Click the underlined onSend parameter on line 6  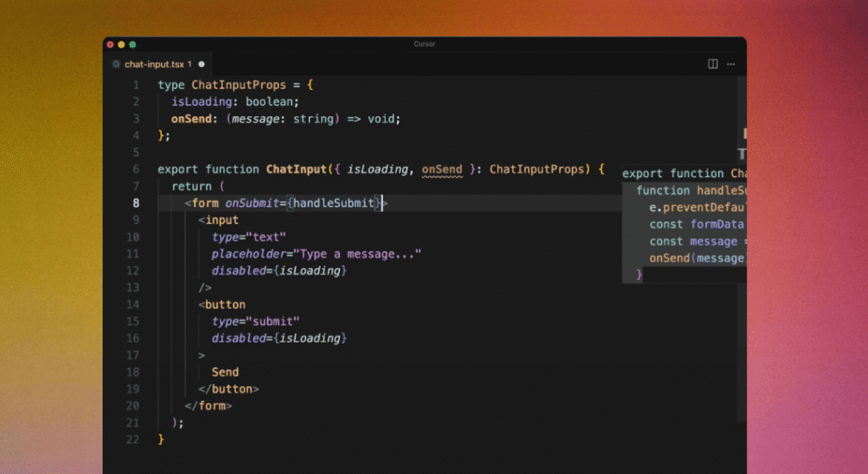tap(442, 170)
